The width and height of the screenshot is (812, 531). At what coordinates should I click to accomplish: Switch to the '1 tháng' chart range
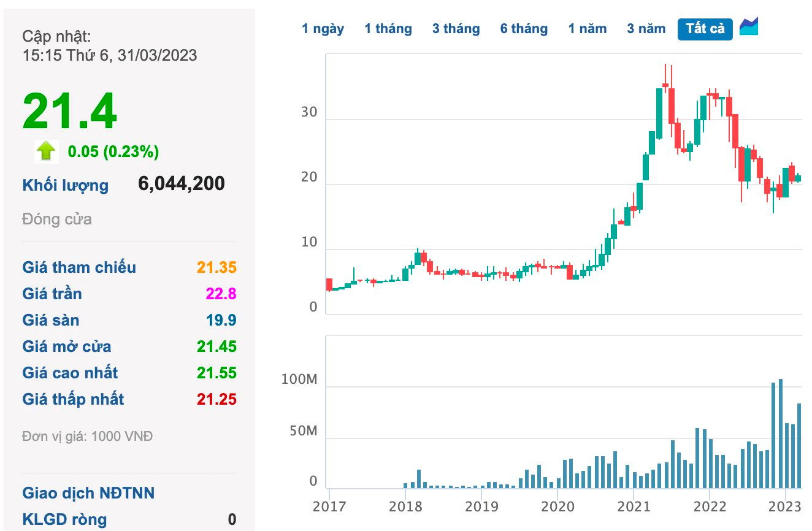[x=388, y=29]
